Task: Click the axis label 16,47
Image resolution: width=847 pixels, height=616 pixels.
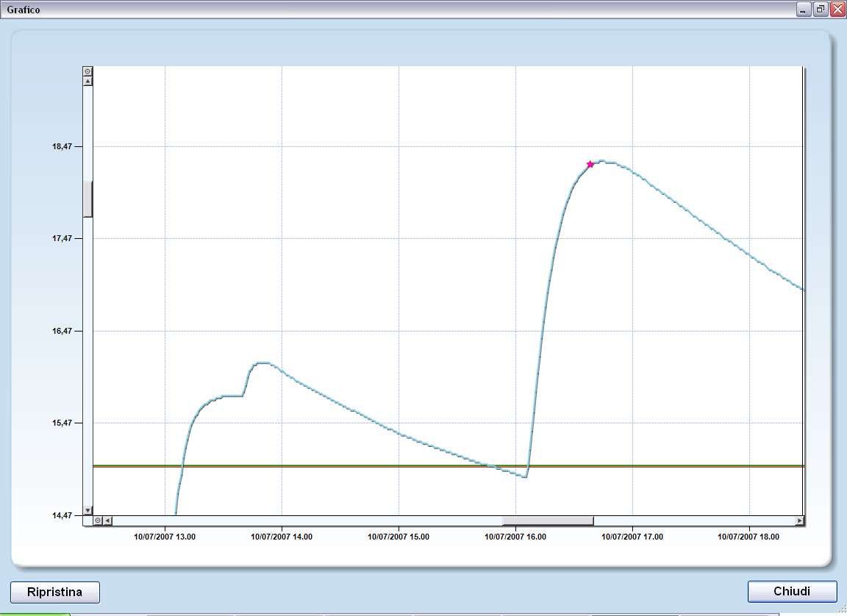Action: (62, 331)
